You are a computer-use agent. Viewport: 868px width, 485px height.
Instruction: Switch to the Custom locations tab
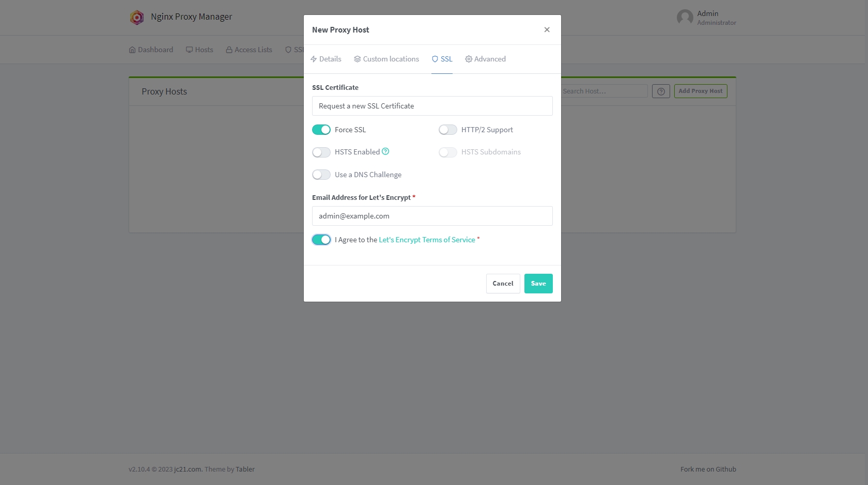click(386, 59)
